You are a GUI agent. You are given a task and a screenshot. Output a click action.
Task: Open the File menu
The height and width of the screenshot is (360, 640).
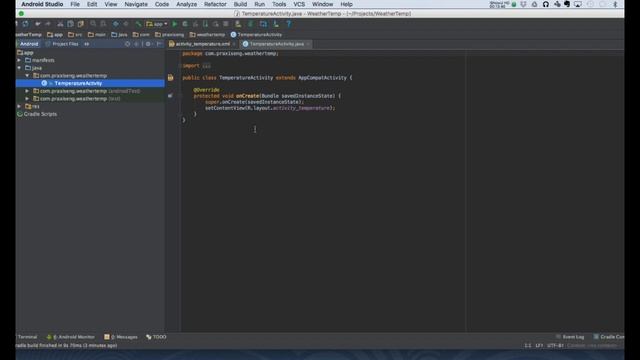[x=75, y=4]
